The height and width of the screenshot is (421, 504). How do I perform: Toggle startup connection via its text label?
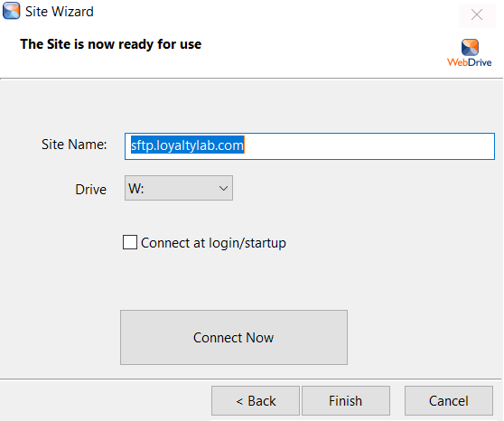click(213, 243)
